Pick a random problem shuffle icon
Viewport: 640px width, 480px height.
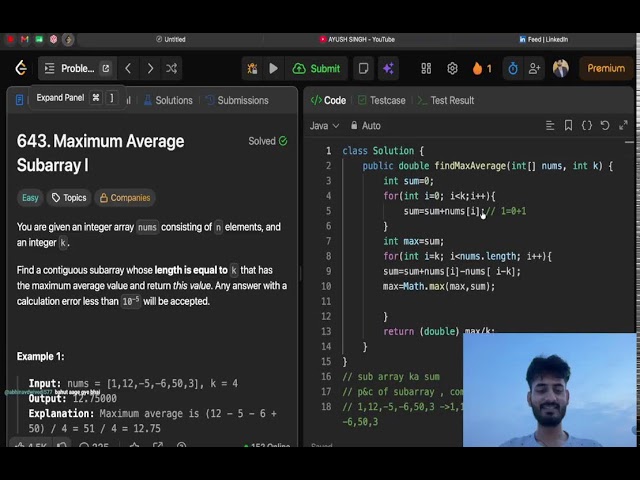pos(171,68)
